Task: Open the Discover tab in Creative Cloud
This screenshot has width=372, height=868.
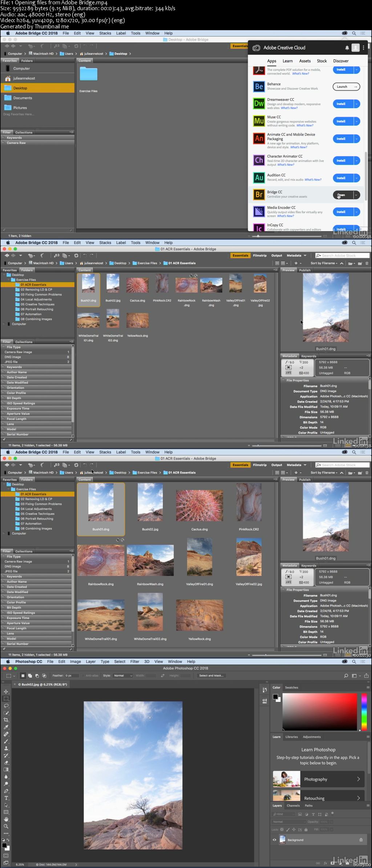Action: (x=341, y=61)
